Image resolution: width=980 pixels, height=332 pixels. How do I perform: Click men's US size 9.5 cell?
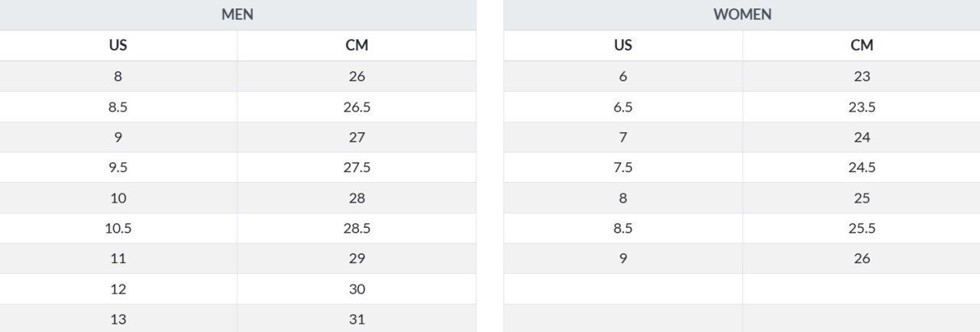point(118,168)
